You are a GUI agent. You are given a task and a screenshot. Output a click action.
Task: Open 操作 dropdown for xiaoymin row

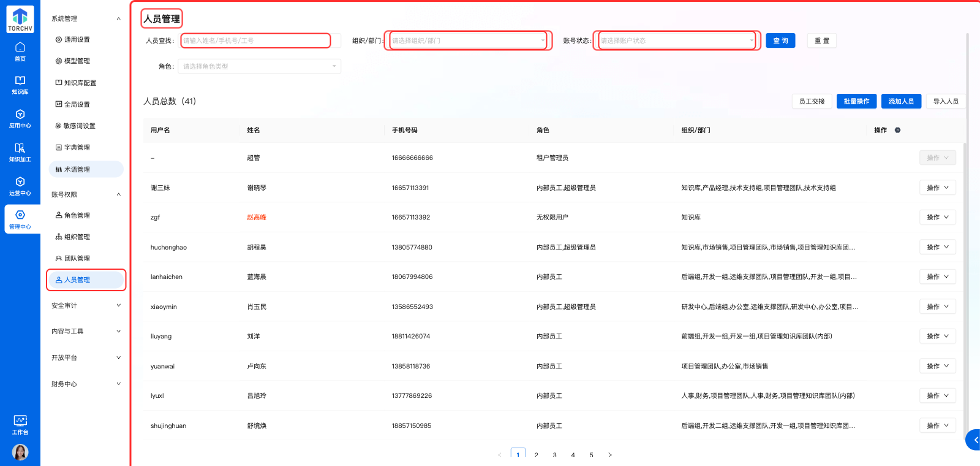click(937, 307)
